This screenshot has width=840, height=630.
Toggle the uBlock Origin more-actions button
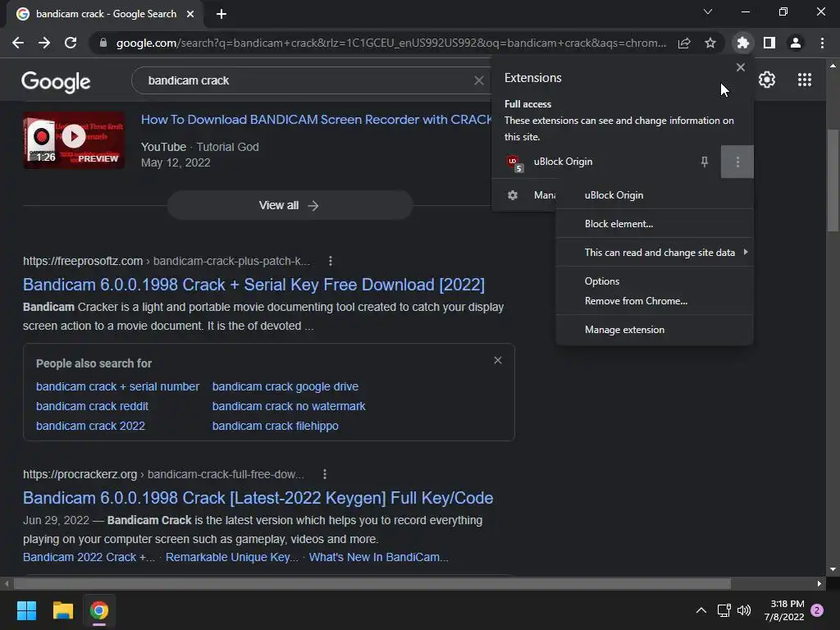737,162
